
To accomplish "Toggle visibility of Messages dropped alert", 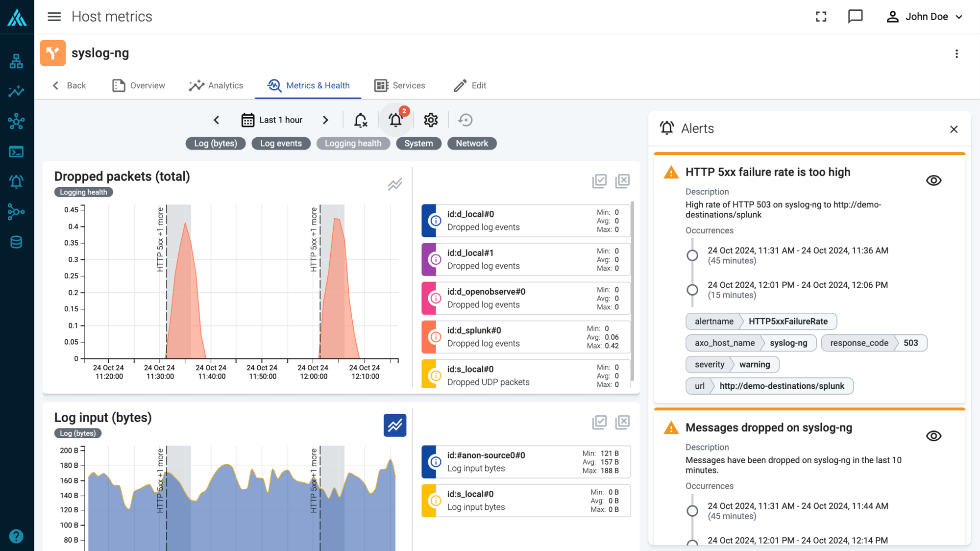I will click(x=933, y=436).
